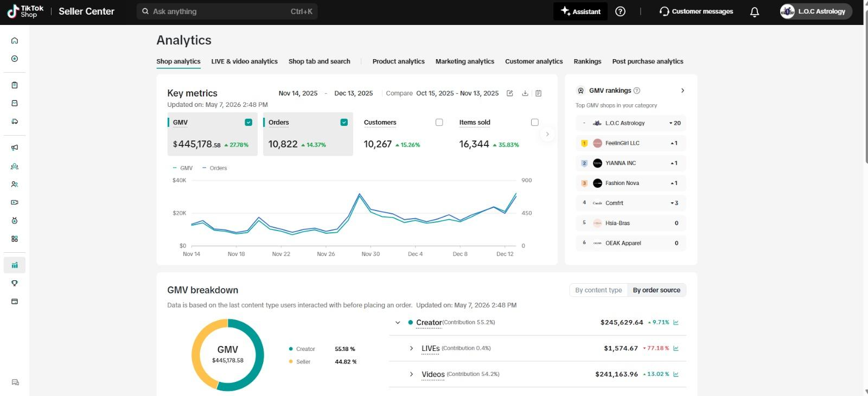Toggle the Orders line in the chart legend
The width and height of the screenshot is (868, 396).
pyautogui.click(x=215, y=168)
